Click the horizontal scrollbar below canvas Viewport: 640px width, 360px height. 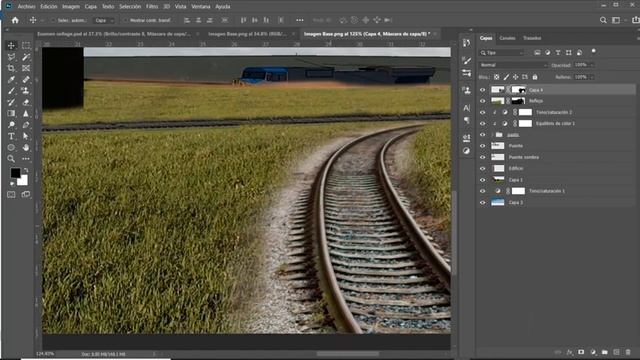point(348,354)
